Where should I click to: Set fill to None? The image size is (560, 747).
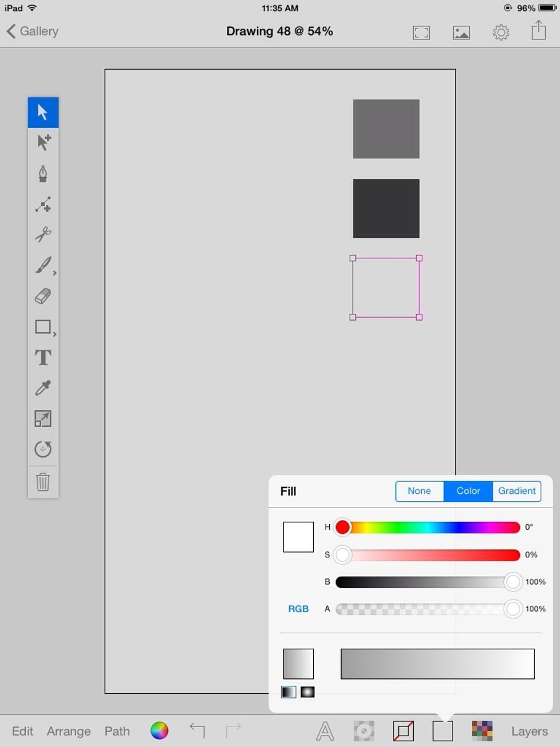pyautogui.click(x=419, y=491)
